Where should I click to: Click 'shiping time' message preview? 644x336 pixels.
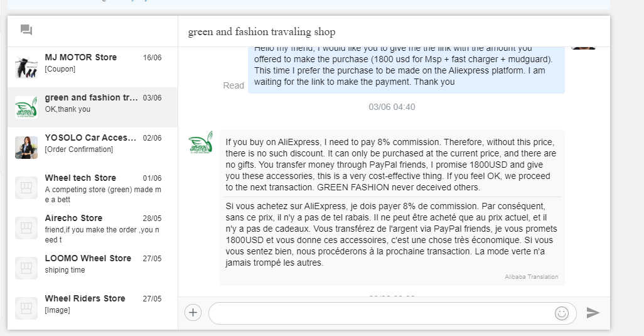coord(65,270)
